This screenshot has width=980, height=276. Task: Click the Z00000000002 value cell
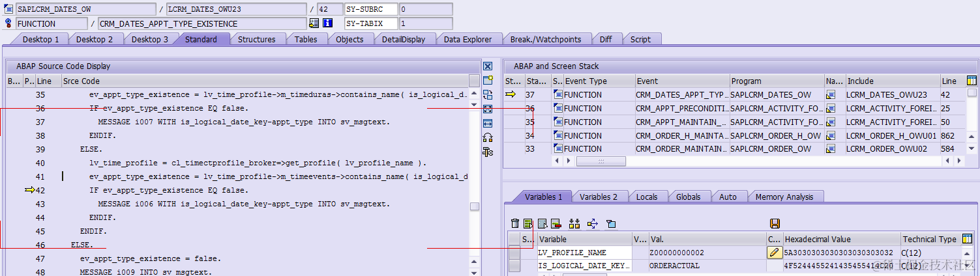(x=707, y=253)
